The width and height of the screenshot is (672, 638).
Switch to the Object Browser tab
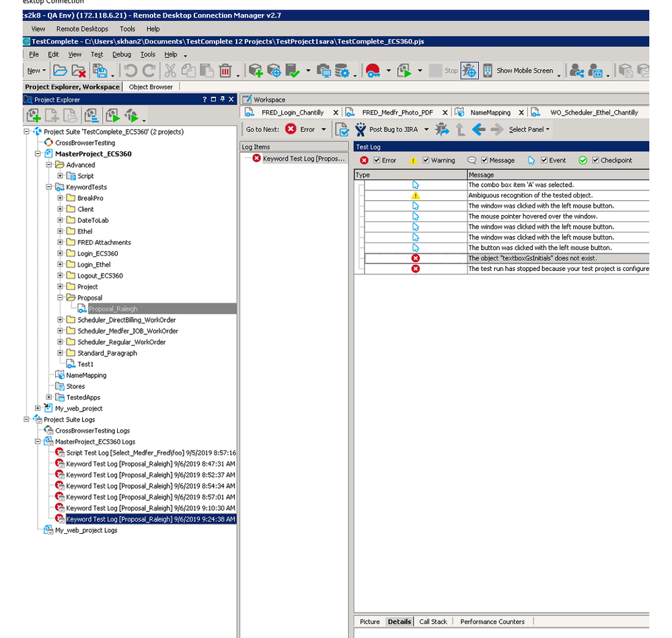[x=151, y=87]
